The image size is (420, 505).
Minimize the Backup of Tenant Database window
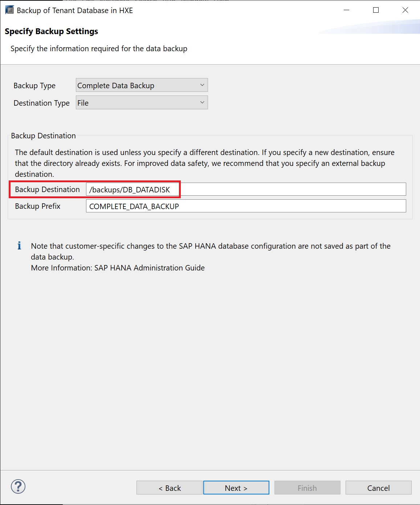[x=346, y=10]
